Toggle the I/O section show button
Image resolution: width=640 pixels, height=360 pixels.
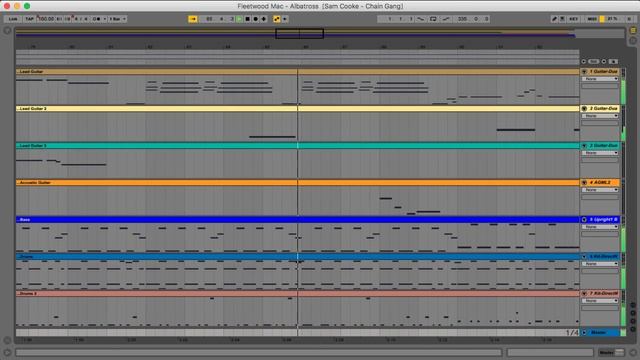click(633, 305)
